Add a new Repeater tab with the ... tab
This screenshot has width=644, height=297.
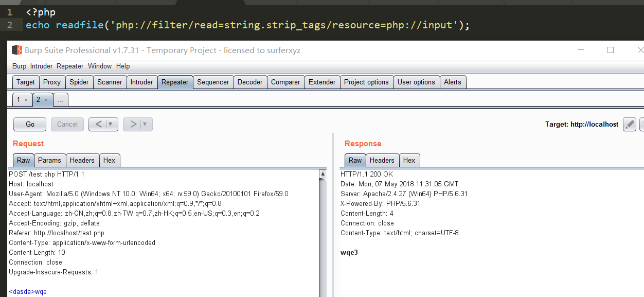(60, 100)
